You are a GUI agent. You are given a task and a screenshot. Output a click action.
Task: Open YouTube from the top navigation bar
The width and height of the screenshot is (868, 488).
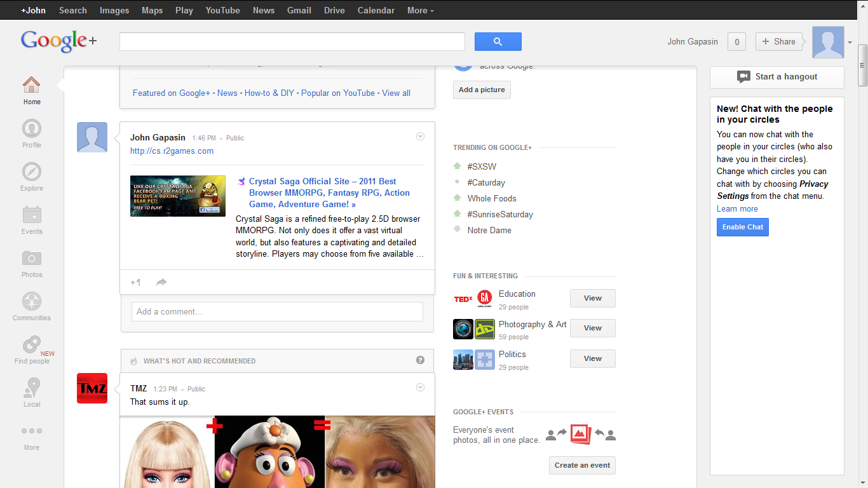tap(222, 10)
